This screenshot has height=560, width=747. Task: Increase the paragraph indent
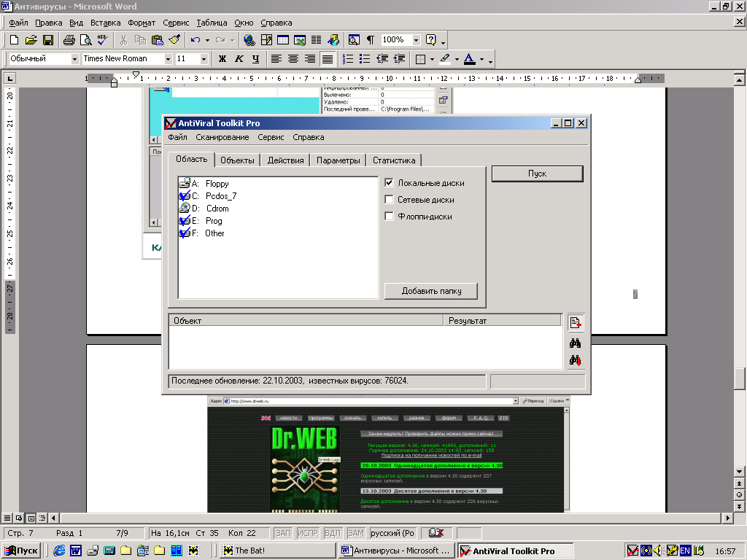[x=399, y=59]
